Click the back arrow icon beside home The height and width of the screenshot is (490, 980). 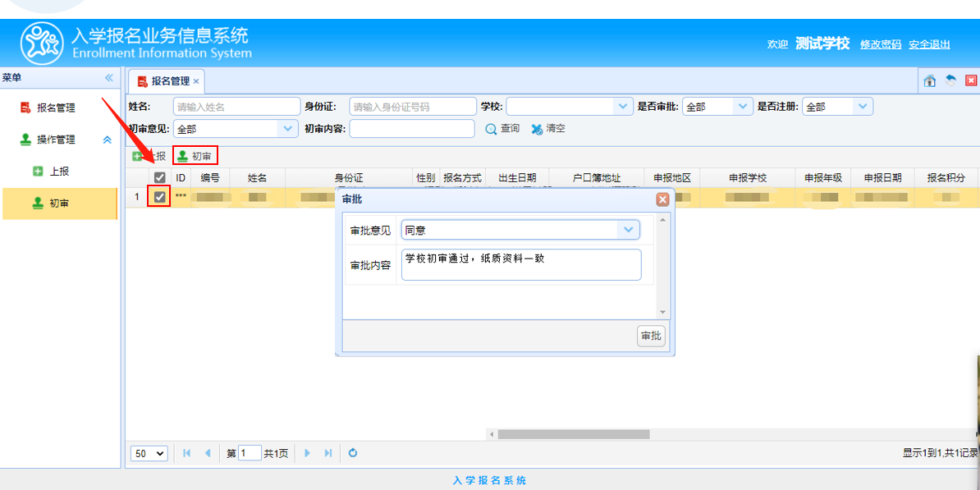[x=950, y=80]
